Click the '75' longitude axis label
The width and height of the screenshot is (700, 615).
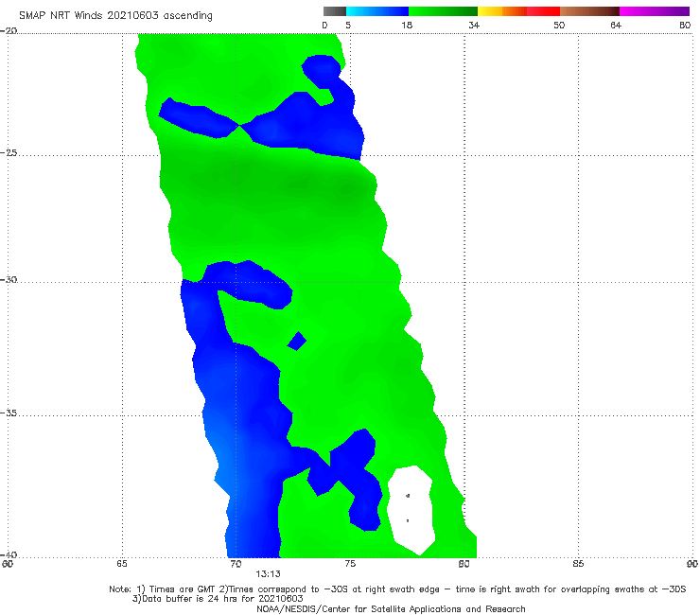pos(350,564)
